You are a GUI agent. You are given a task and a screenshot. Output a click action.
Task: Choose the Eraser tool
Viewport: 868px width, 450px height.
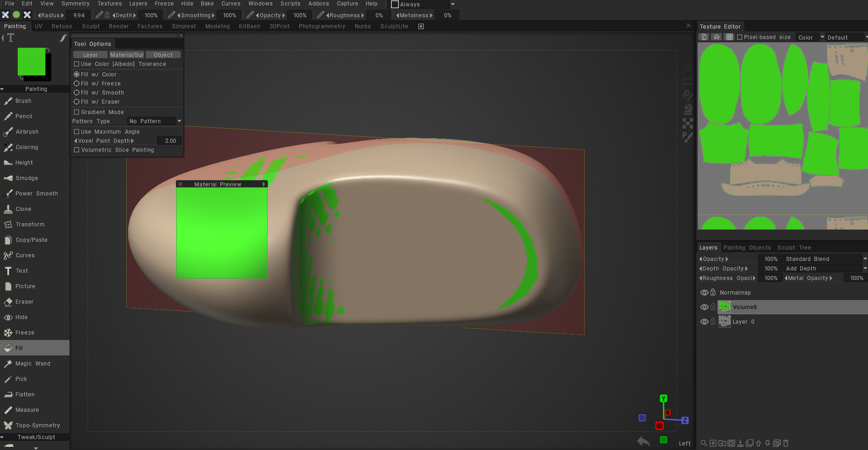[24, 302]
